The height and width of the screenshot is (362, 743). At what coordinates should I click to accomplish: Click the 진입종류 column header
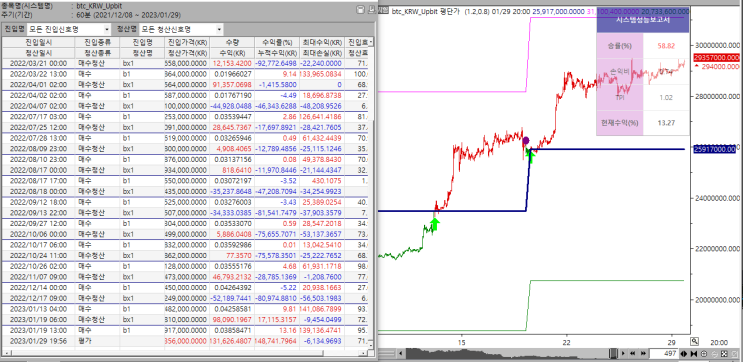click(96, 42)
